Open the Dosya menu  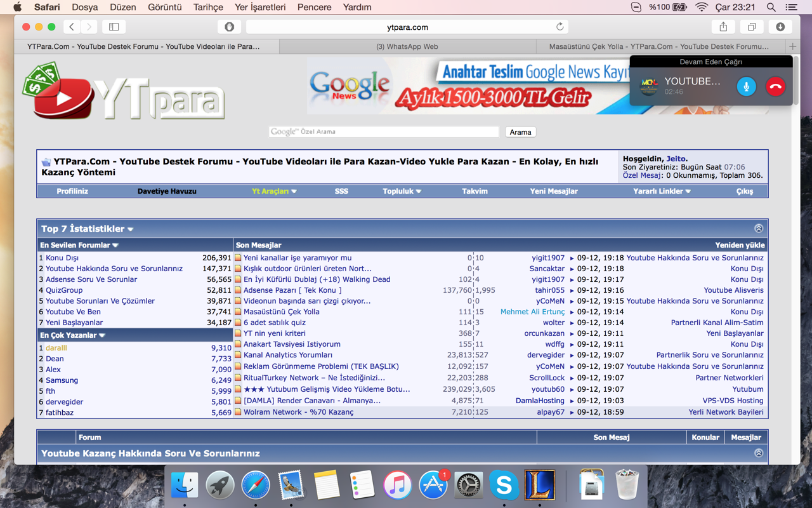[85, 7]
